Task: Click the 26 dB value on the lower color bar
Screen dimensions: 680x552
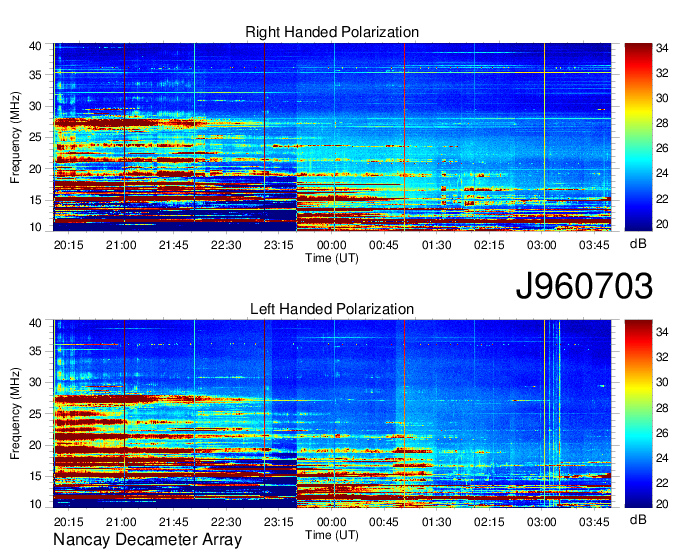Action: click(662, 433)
